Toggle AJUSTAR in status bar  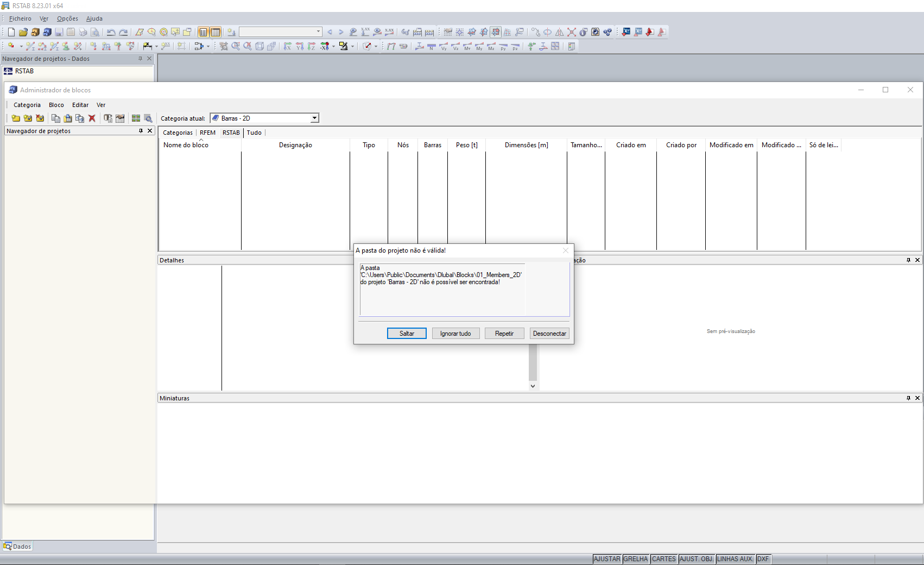607,559
